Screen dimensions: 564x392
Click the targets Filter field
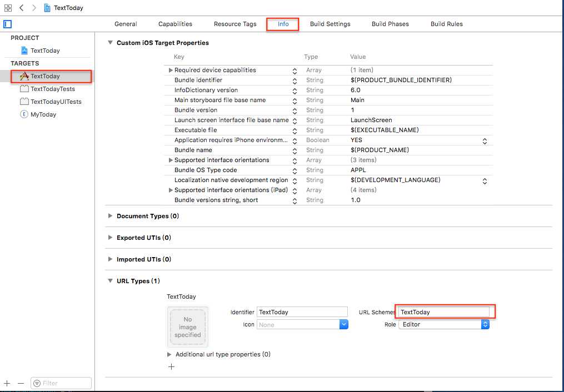pyautogui.click(x=61, y=383)
